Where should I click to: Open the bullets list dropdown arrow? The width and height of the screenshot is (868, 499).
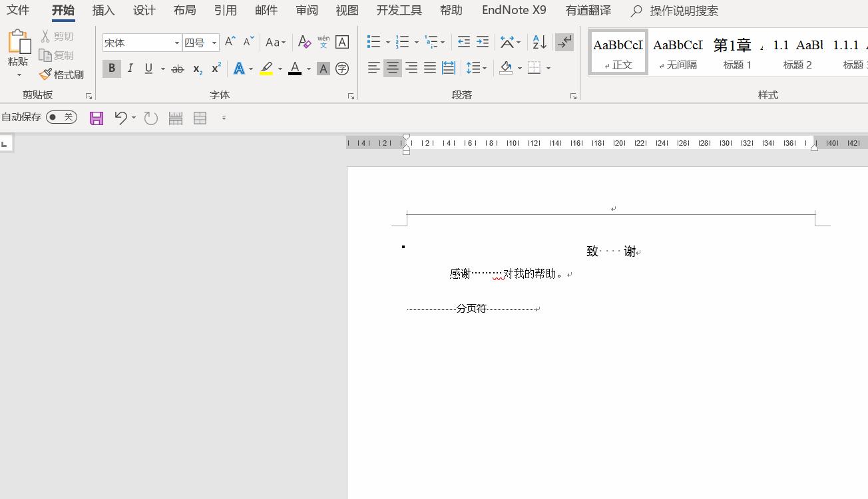pyautogui.click(x=387, y=41)
